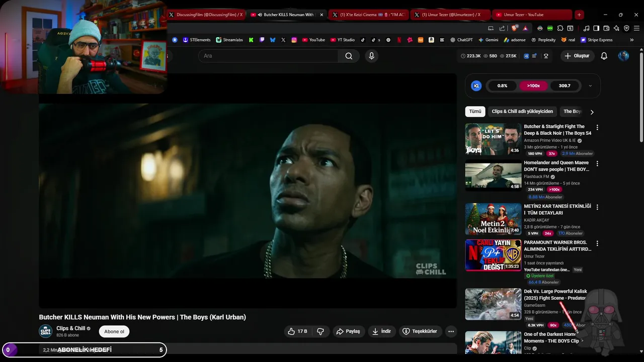The height and width of the screenshot is (362, 644).
Task: Open the Perplexity bookmark
Action: point(543,40)
